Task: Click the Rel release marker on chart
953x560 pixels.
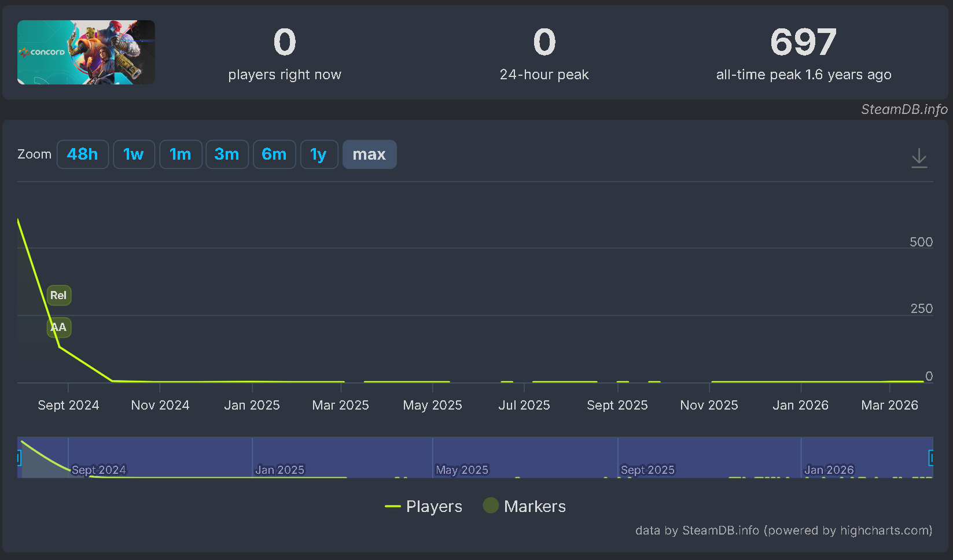Action: (58, 296)
